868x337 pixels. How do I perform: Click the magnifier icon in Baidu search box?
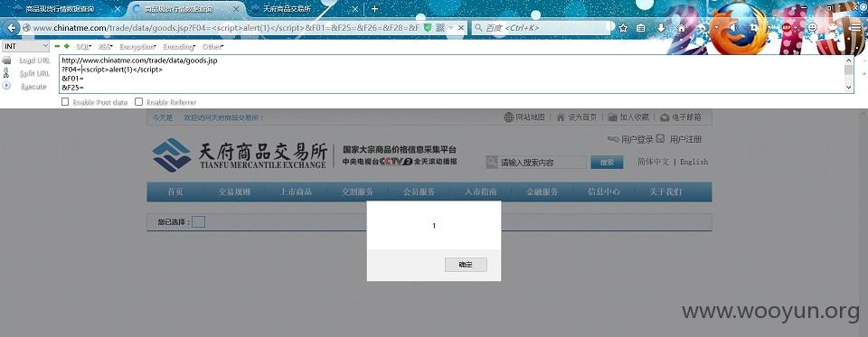pos(478,28)
